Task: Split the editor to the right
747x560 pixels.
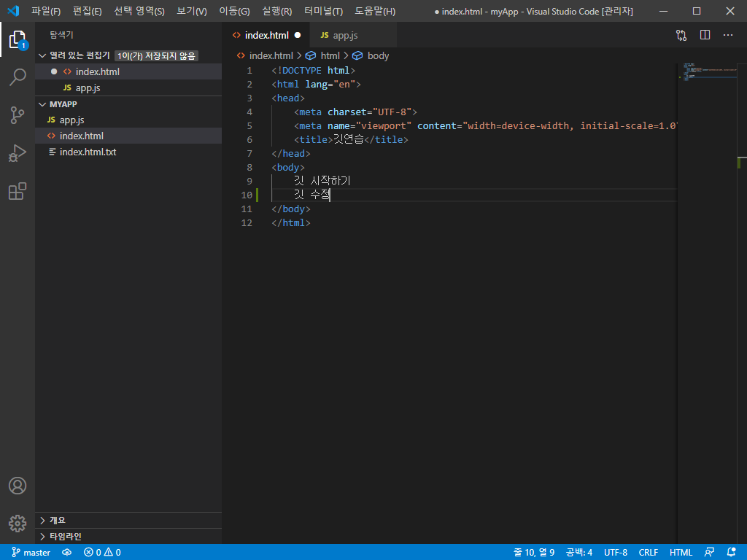Action: (x=705, y=35)
